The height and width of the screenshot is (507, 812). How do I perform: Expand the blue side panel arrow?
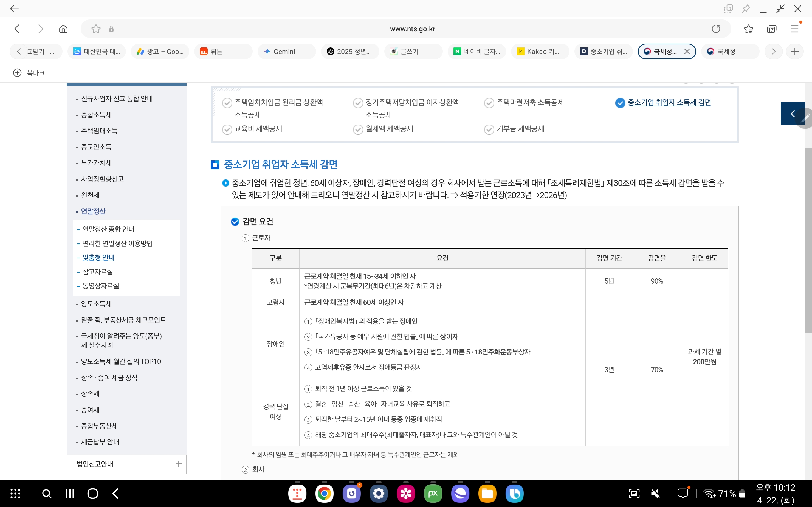(792, 114)
